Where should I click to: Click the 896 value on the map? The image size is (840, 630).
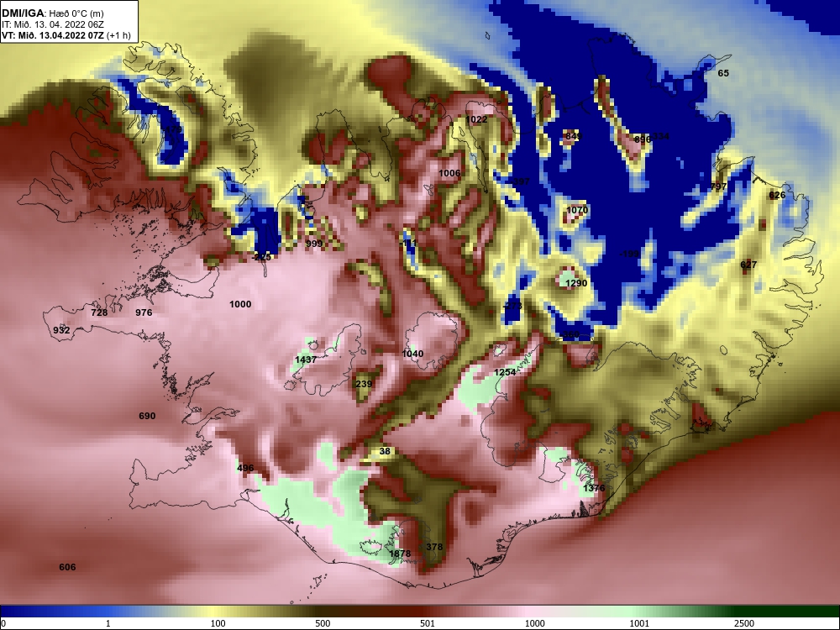pyautogui.click(x=643, y=139)
